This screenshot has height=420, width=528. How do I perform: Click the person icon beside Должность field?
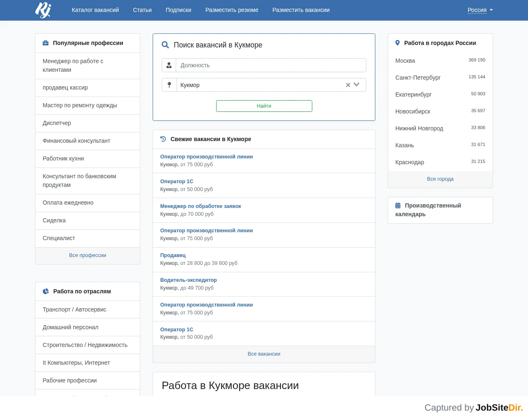coord(169,65)
